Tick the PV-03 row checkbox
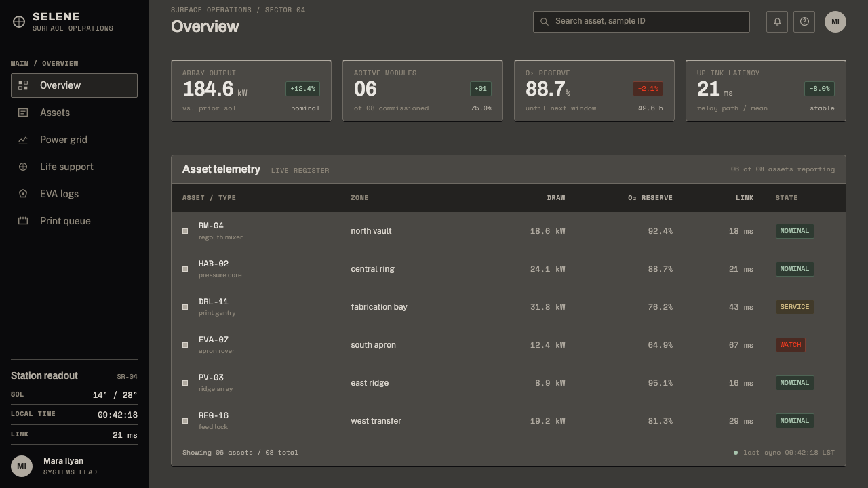This screenshot has height=488, width=868. pyautogui.click(x=185, y=383)
